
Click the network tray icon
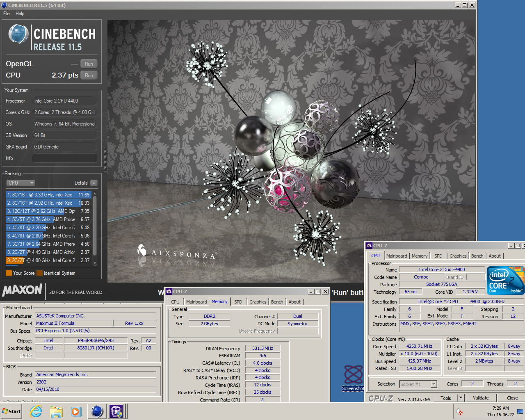click(x=520, y=411)
